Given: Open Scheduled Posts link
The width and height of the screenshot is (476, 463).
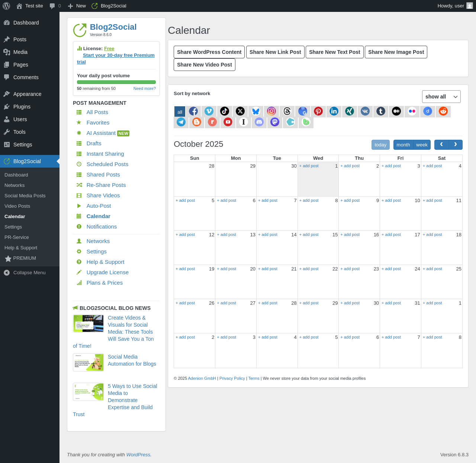Looking at the screenshot, I should pos(107,164).
